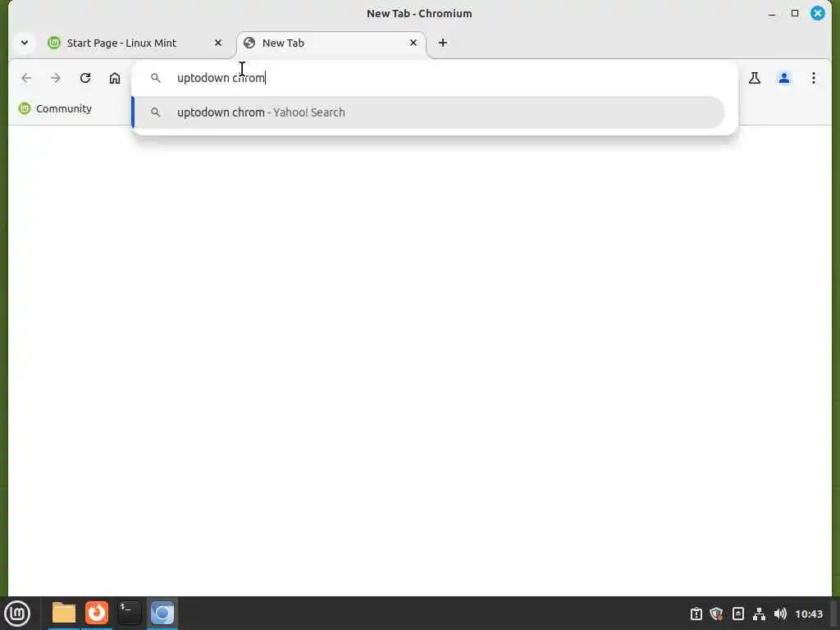Maximize the Chromium window
The width and height of the screenshot is (840, 630).
(794, 13)
